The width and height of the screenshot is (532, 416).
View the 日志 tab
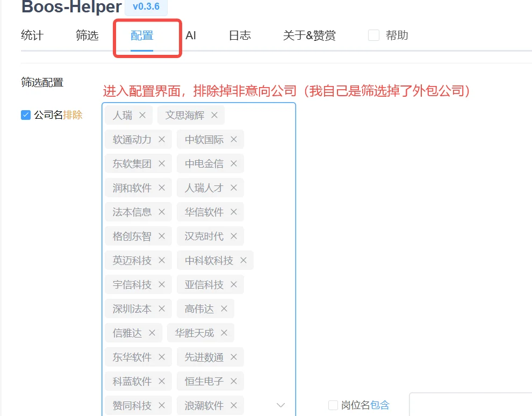pos(239,35)
